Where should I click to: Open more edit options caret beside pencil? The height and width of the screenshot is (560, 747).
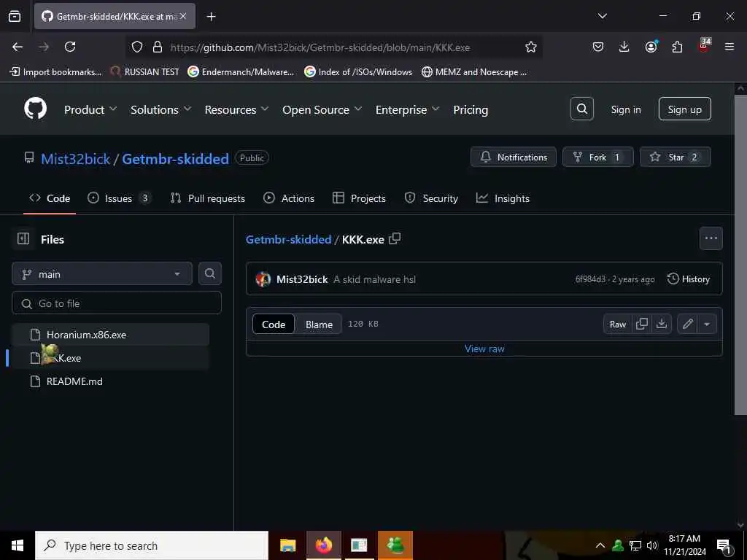pos(707,324)
